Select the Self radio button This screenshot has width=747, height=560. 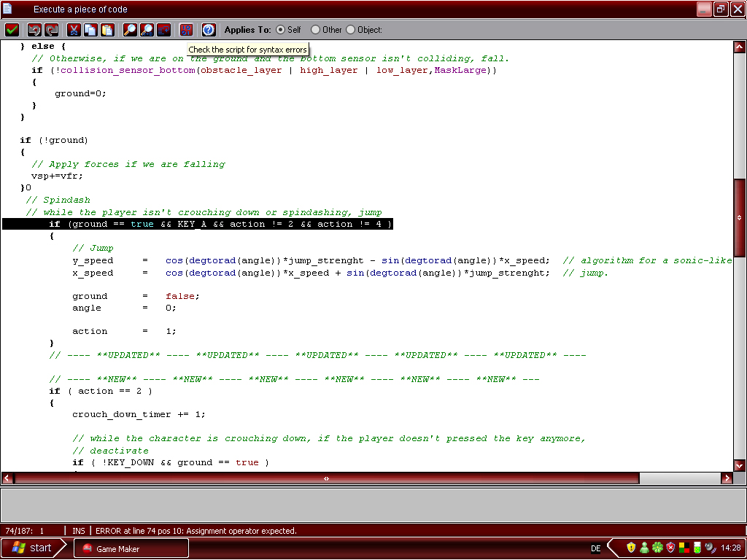[281, 29]
